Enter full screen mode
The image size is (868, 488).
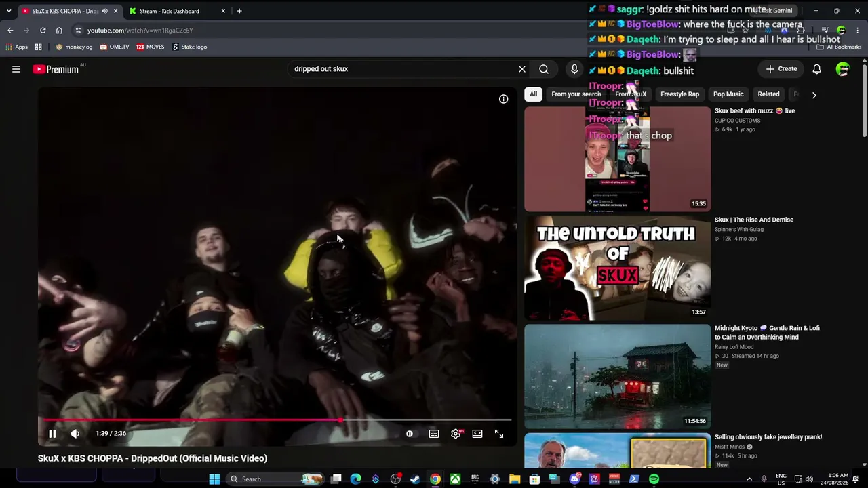pyautogui.click(x=499, y=434)
